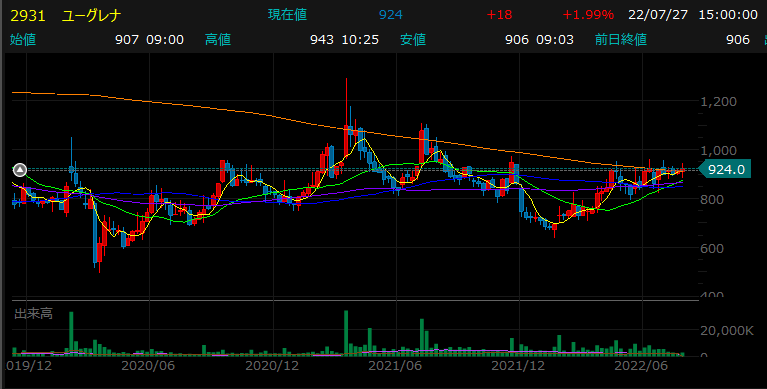Click the 20,000K volume axis label

click(x=727, y=331)
